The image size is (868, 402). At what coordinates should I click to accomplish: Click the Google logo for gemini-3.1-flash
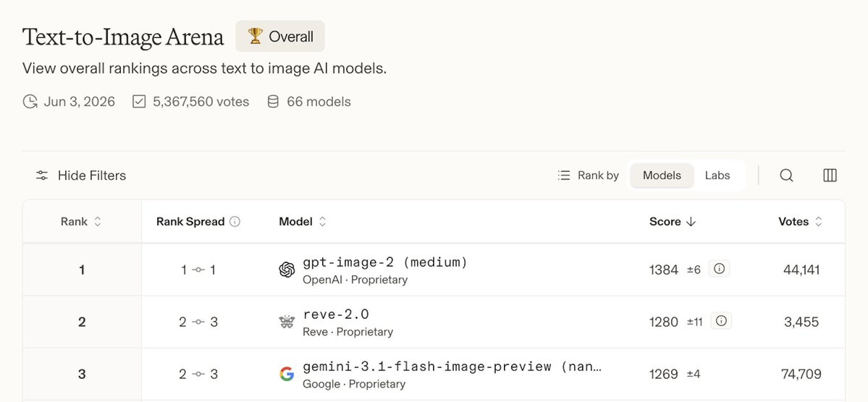287,374
